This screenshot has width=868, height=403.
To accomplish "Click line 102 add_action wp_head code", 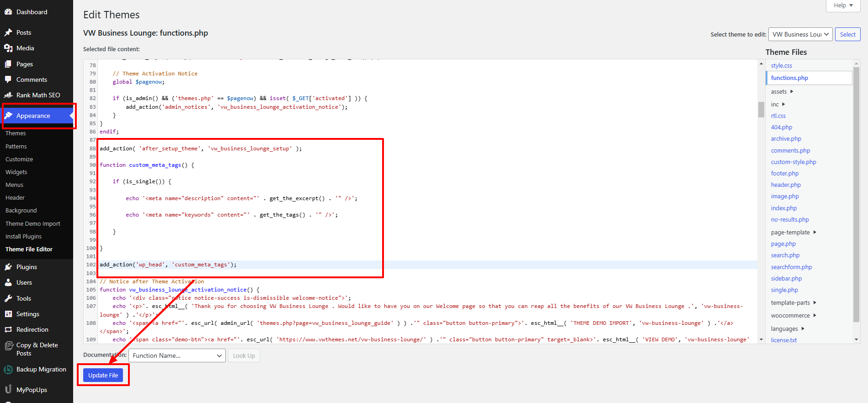I will (x=168, y=265).
